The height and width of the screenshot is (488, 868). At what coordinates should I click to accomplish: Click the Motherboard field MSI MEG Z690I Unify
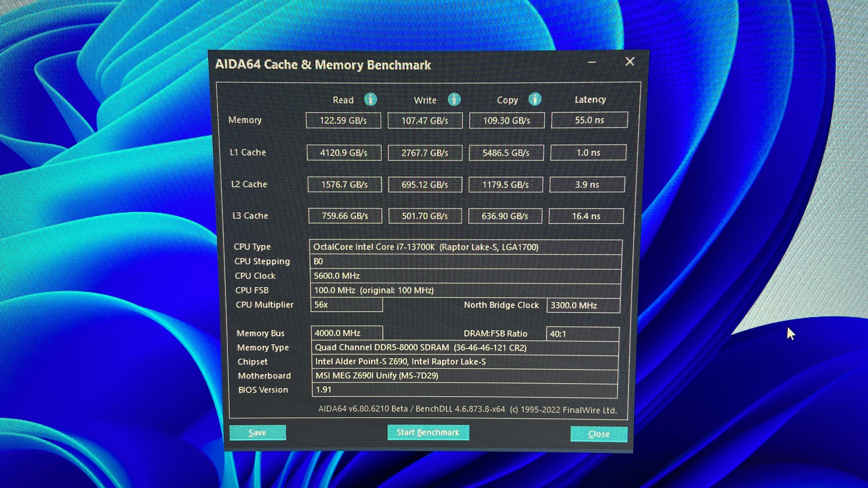coord(465,376)
